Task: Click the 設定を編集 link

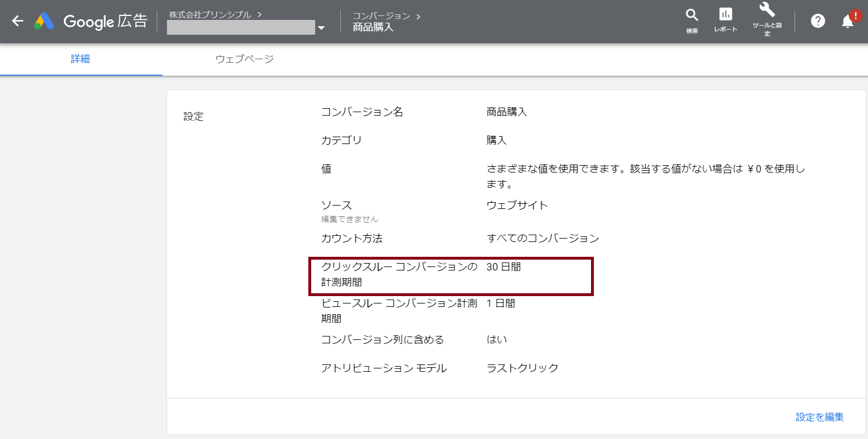Action: (820, 417)
